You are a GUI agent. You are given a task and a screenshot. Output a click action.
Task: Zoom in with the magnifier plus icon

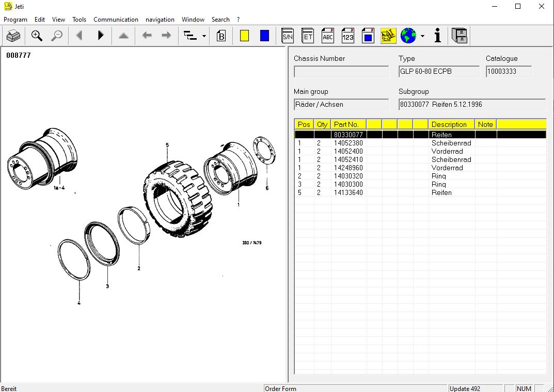coord(37,36)
